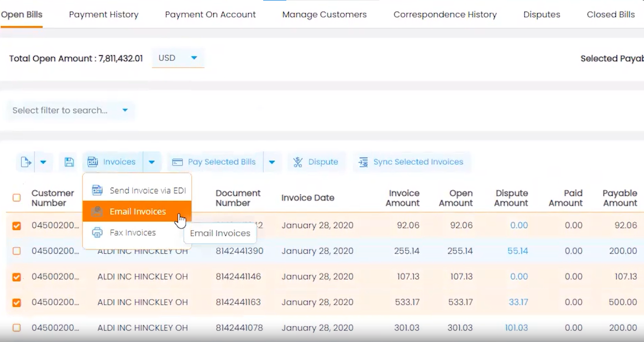Click Sync Selected Invoices button

(x=412, y=162)
